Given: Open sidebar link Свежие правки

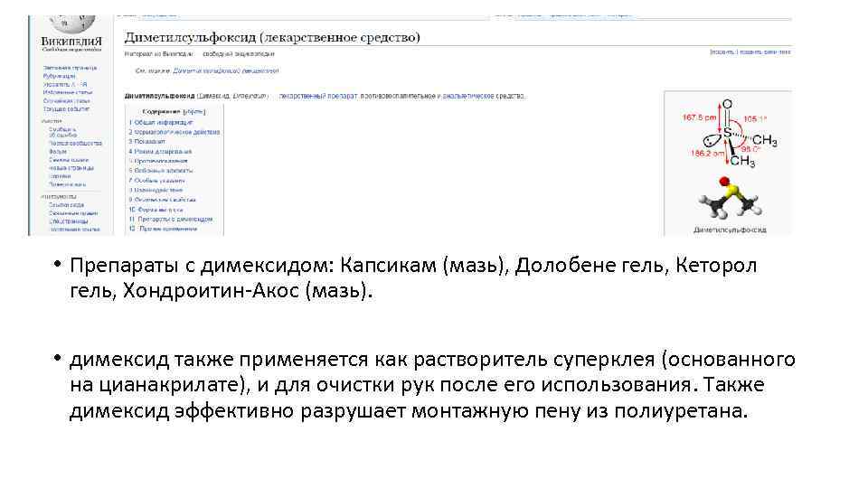Looking at the screenshot, I should pyautogui.click(x=68, y=159).
